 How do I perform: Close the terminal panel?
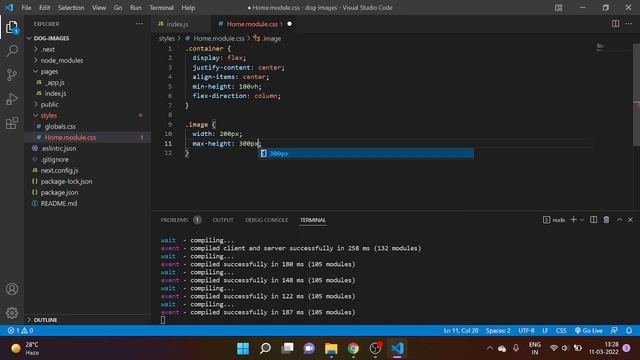[x=631, y=220]
